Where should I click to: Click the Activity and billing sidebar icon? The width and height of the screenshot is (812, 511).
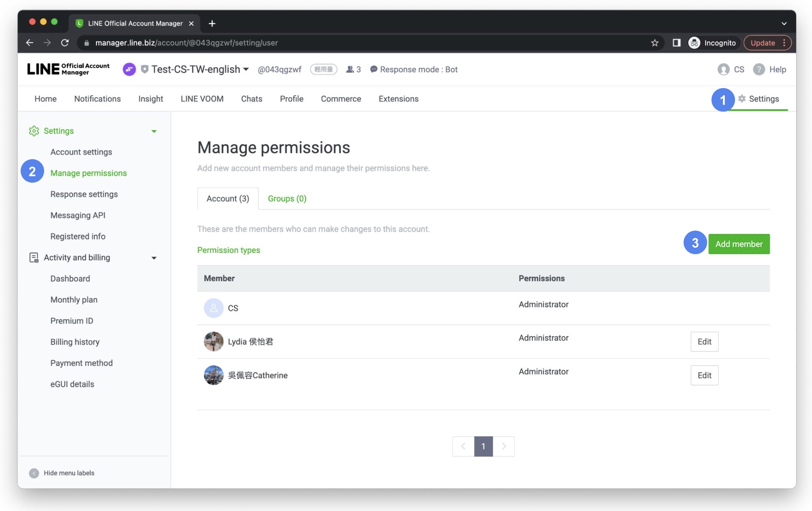(33, 258)
